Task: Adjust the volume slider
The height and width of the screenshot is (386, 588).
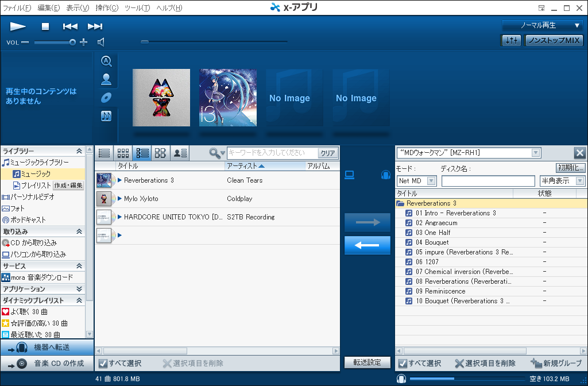Action: 55,43
